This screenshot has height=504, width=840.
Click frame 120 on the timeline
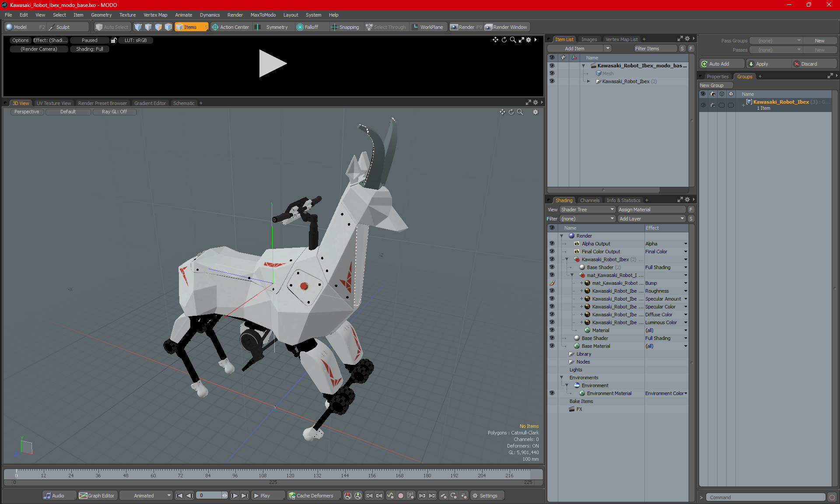290,475
